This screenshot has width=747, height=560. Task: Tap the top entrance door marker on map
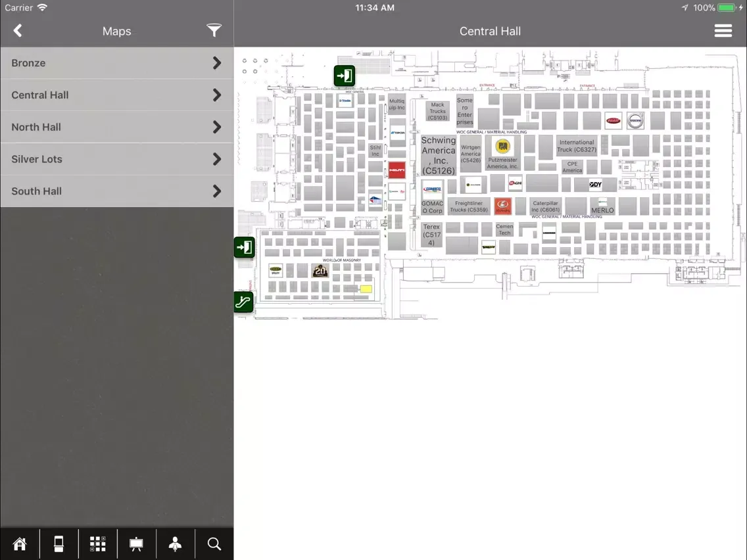(345, 76)
